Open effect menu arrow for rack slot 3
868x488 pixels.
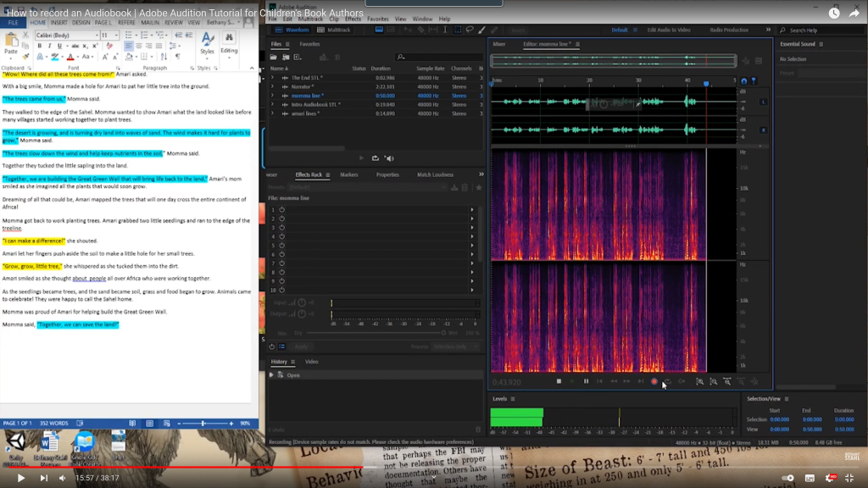coord(472,228)
